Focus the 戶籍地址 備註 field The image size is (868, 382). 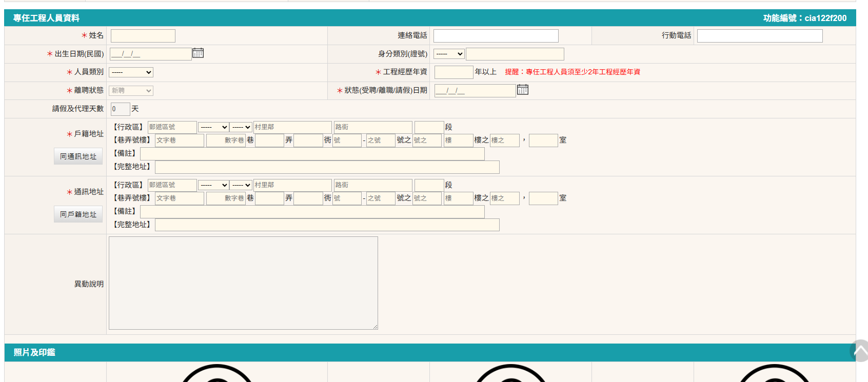(312, 154)
